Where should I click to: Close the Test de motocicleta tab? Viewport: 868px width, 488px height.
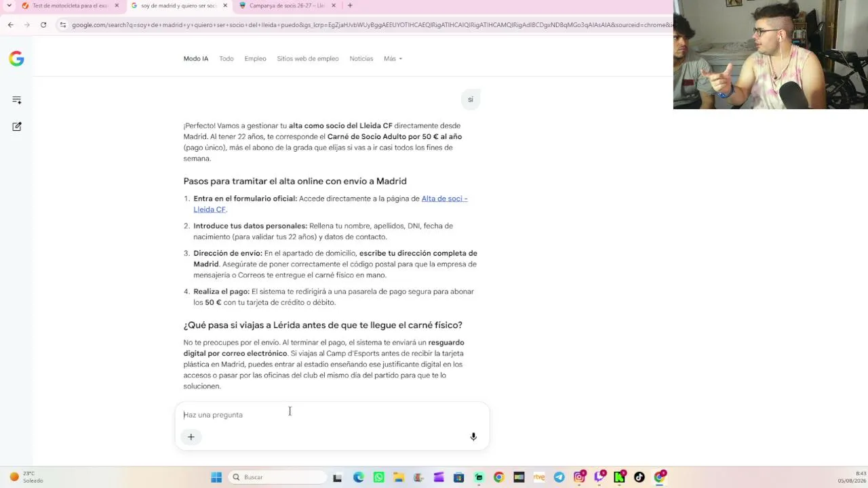click(117, 5)
